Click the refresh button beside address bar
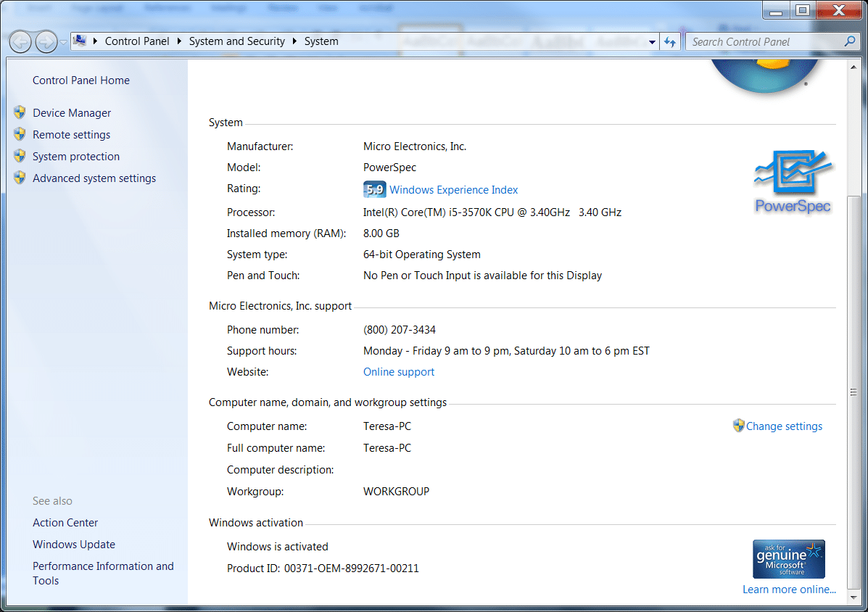The width and height of the screenshot is (868, 612). (670, 41)
